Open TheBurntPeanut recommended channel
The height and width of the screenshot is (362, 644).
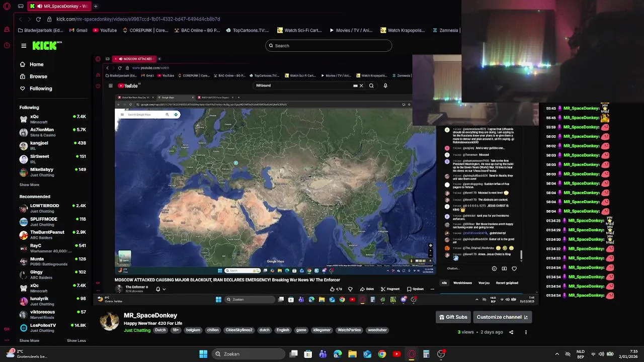[x=53, y=235]
